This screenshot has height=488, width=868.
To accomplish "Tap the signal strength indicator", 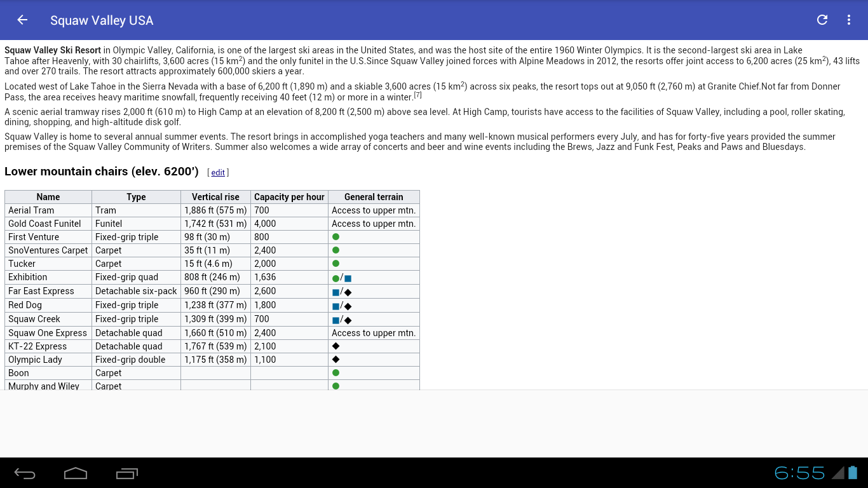I will click(838, 473).
